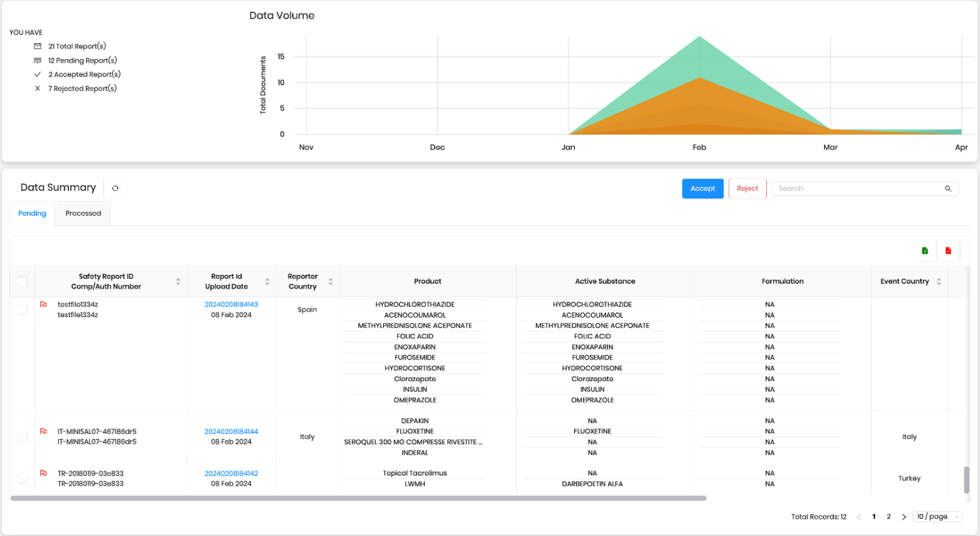This screenshot has height=536, width=980.
Task: Click DARBEPOETIN ALFA active substance cell
Action: click(592, 484)
